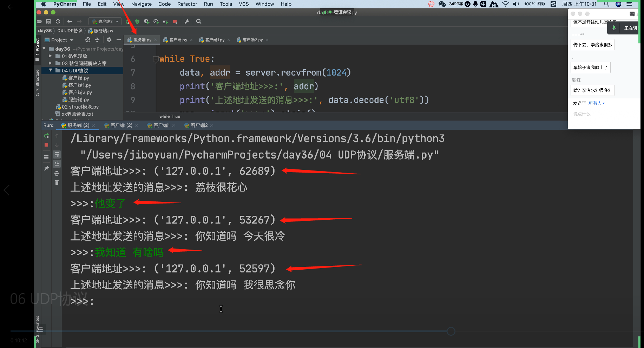Open the 所有人 recipient dropdown in chat
Screen dimensions: 644x348
pyautogui.click(x=597, y=103)
